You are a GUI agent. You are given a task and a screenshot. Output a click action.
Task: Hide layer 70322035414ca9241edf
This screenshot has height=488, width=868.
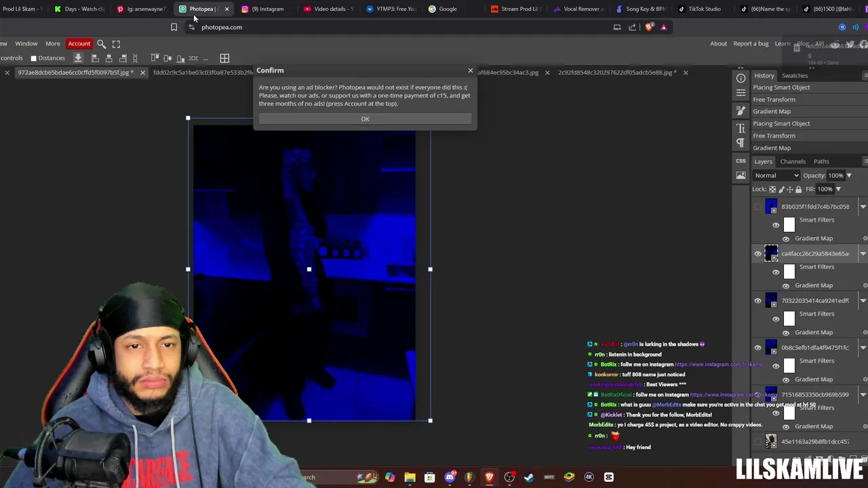(757, 301)
